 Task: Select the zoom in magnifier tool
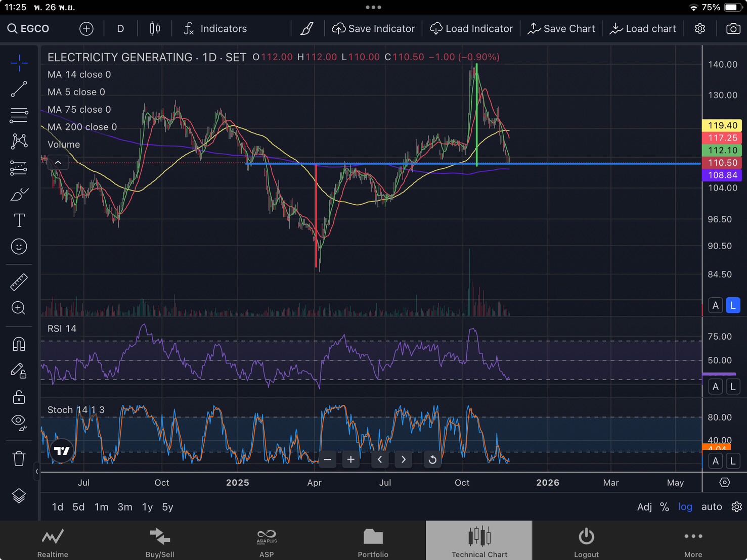[19, 308]
